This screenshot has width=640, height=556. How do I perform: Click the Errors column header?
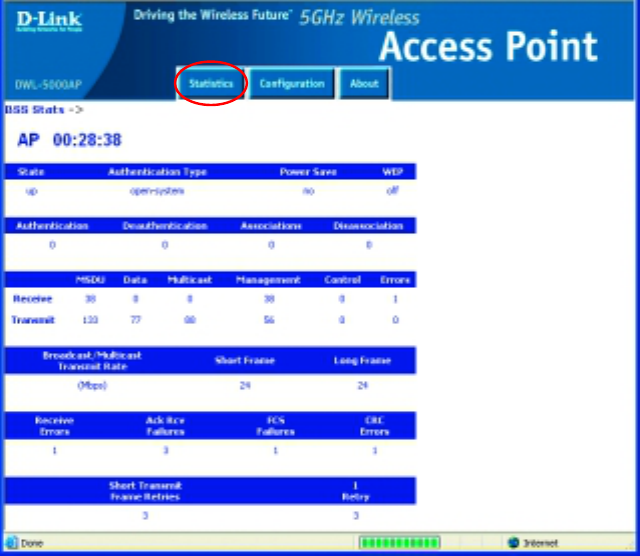395,280
